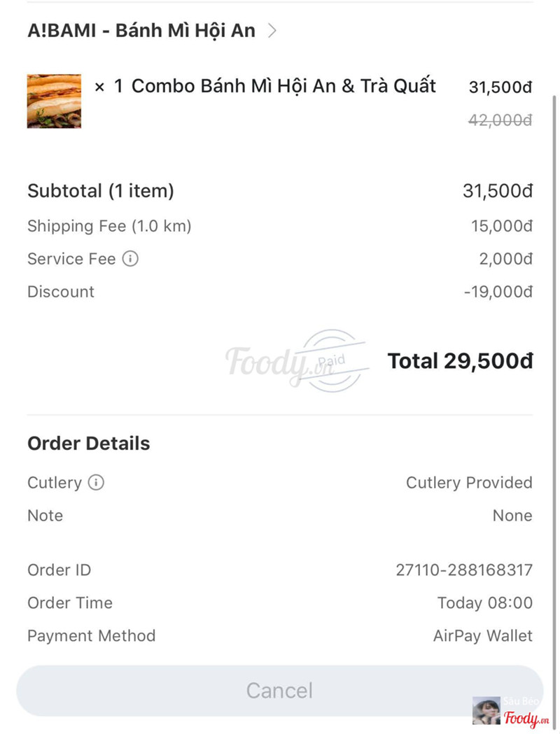Tap the Discount -19,000đ value
This screenshot has width=560, height=734.
498,292
